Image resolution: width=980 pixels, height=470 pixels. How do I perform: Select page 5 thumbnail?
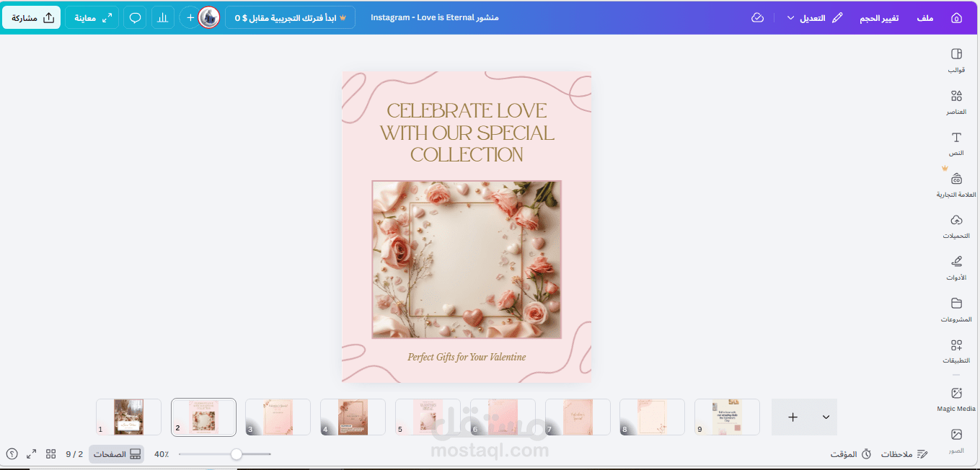click(428, 417)
